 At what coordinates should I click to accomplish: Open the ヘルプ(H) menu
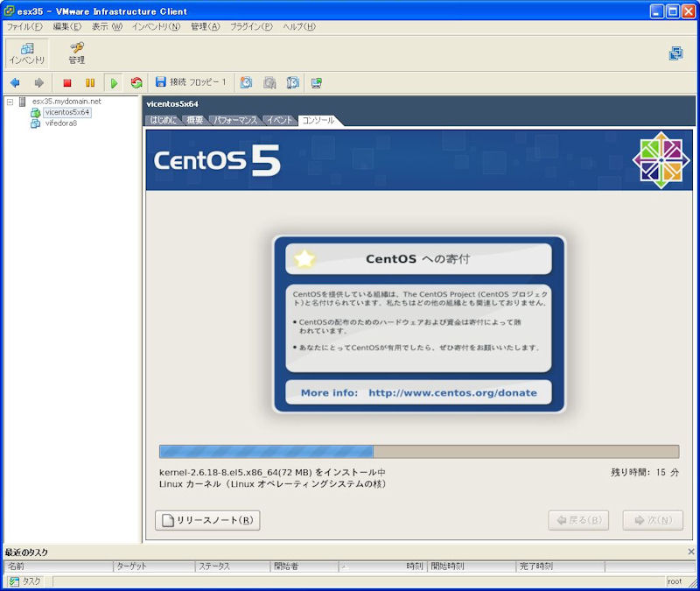(x=298, y=27)
